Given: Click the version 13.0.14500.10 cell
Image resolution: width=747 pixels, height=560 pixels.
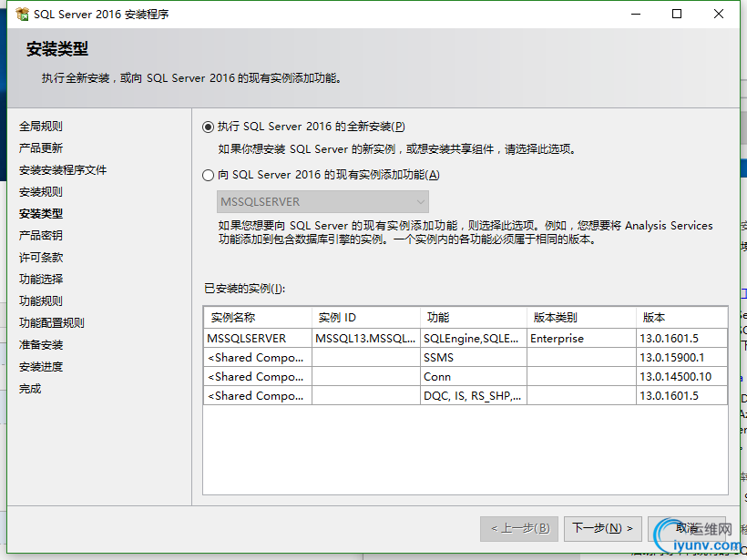Looking at the screenshot, I should pos(681,376).
